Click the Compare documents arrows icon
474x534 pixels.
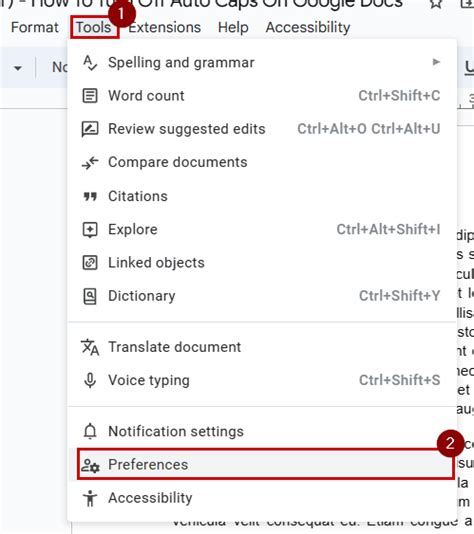(x=90, y=162)
